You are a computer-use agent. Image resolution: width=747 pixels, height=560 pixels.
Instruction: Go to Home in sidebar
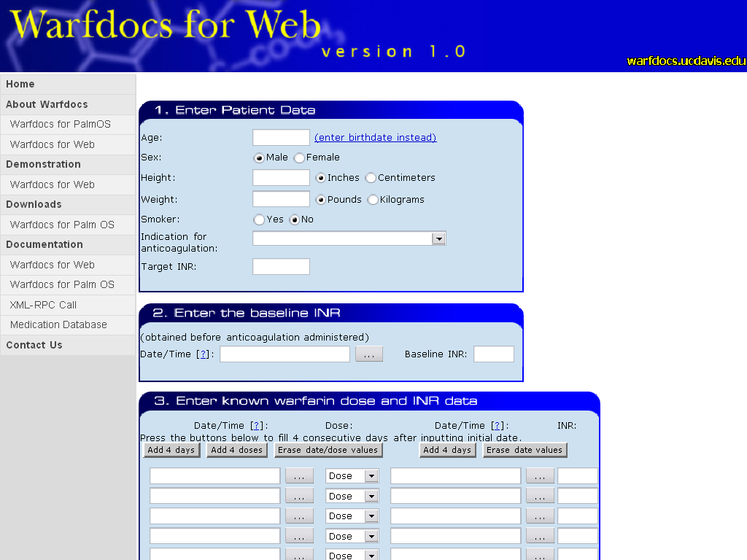(68, 85)
